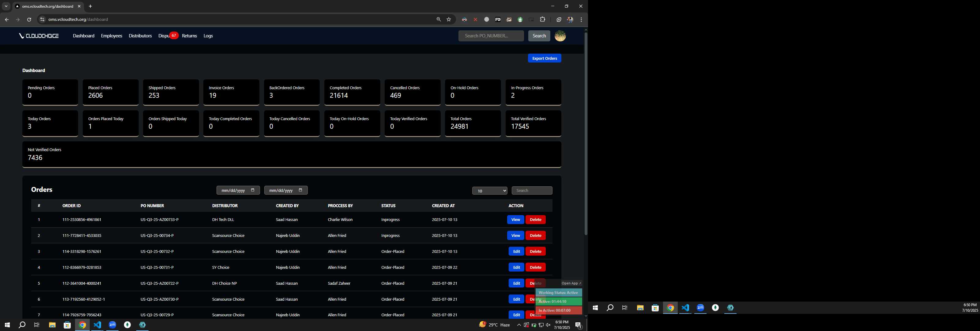The height and width of the screenshot is (331, 980).
Task: Click the browser address bar URL
Action: click(x=78, y=19)
